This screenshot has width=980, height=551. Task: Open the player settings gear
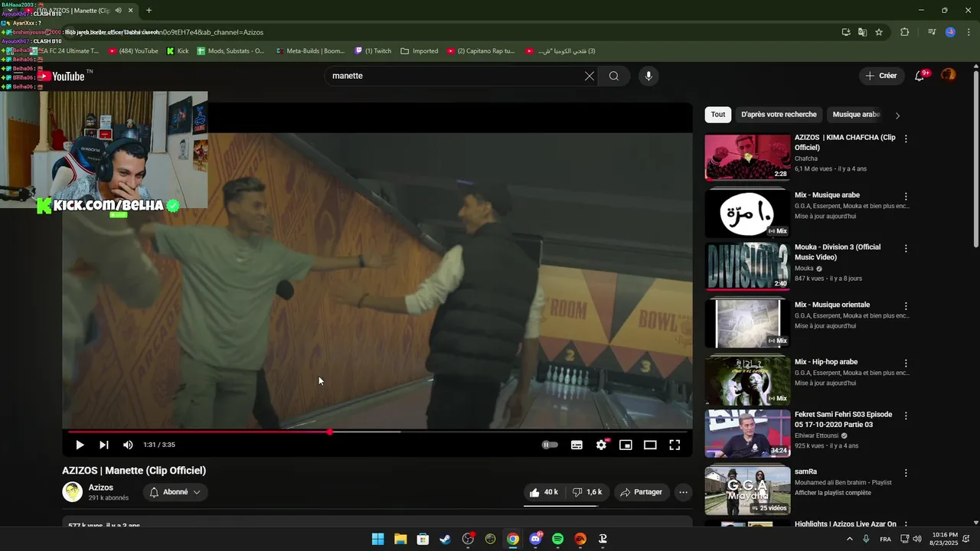(x=601, y=445)
